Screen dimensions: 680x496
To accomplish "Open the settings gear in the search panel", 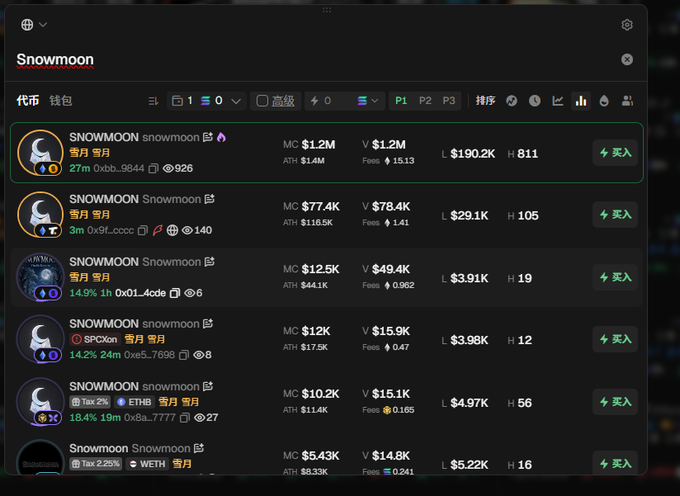I will (627, 25).
